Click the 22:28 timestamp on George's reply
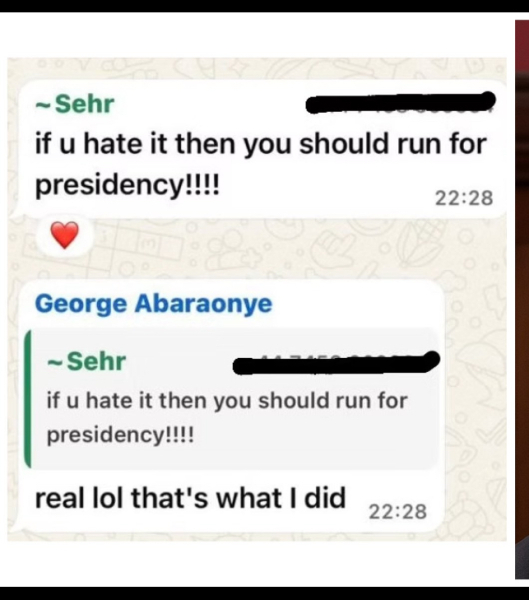Image resolution: width=529 pixels, height=600 pixels. click(x=398, y=512)
